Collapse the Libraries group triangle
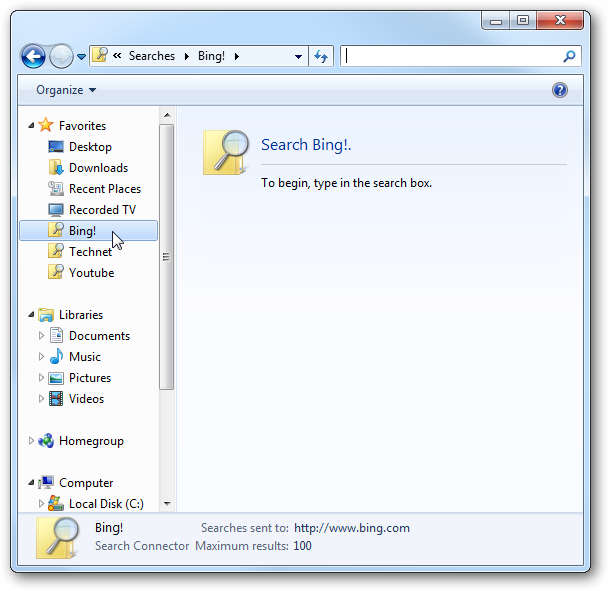 (x=31, y=315)
